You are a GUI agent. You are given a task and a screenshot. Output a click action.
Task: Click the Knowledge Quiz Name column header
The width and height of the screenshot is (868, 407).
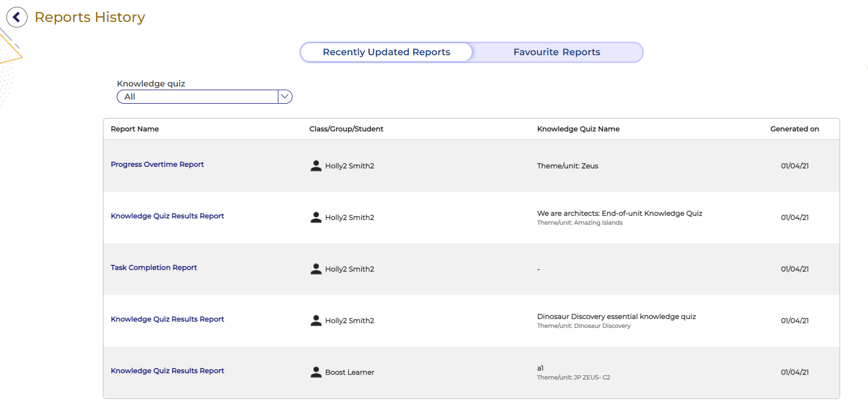(578, 129)
